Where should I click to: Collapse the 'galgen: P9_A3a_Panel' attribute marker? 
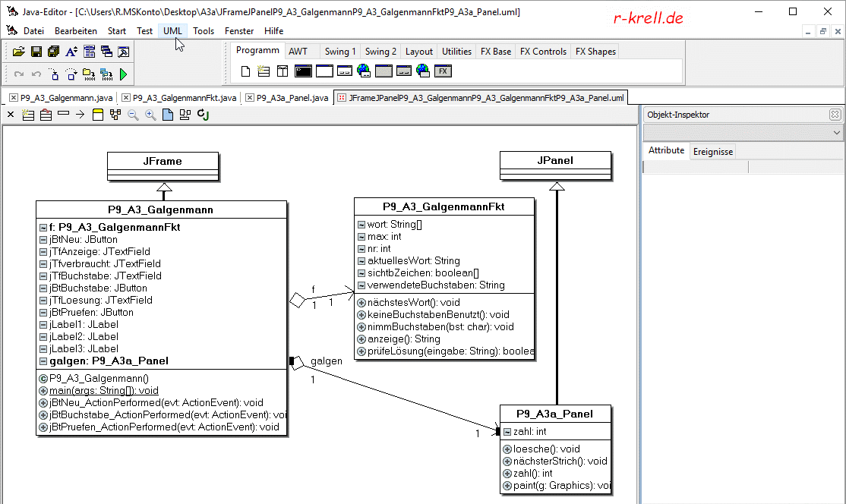[x=43, y=361]
